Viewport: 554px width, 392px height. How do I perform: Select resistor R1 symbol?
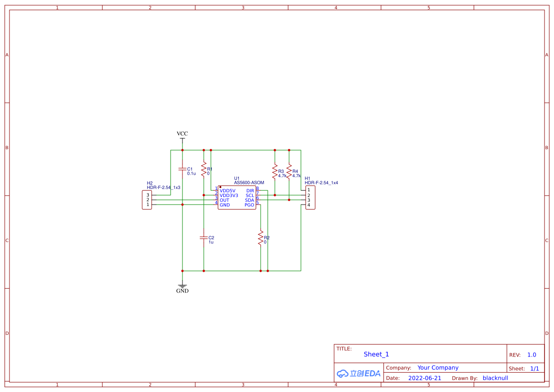click(x=204, y=169)
